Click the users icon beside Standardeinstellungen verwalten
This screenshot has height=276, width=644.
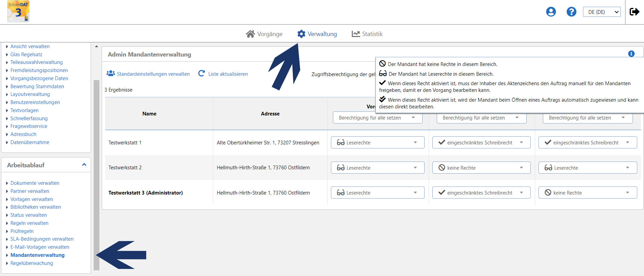111,73
